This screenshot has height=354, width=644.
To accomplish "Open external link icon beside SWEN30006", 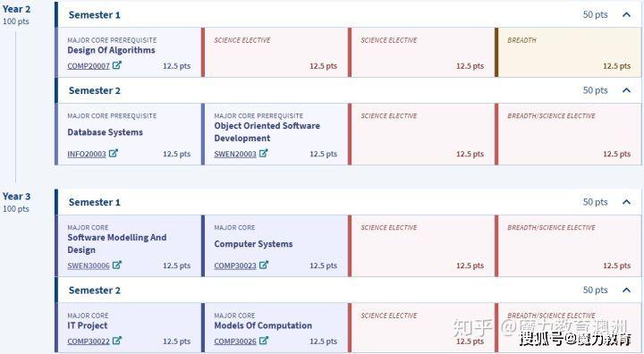I will coord(117,265).
